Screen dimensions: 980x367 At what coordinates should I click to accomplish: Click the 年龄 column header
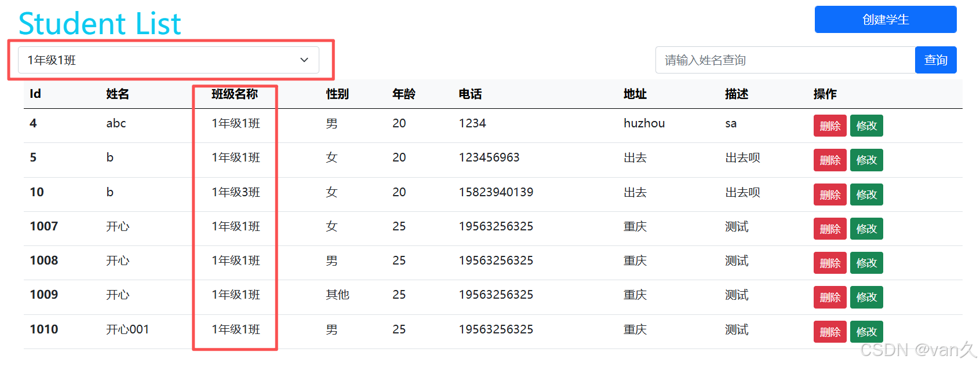click(404, 94)
